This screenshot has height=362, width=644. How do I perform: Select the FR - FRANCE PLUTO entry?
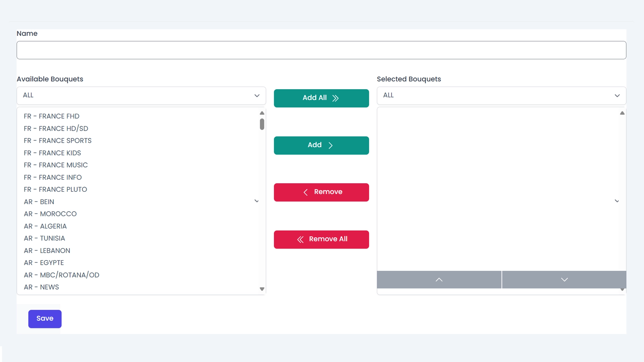click(55, 190)
